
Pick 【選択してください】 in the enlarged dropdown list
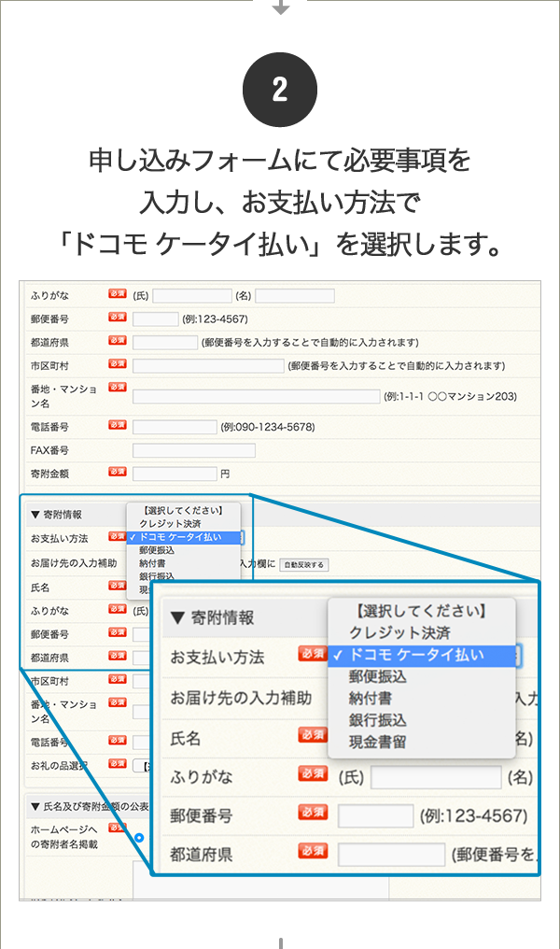[421, 611]
